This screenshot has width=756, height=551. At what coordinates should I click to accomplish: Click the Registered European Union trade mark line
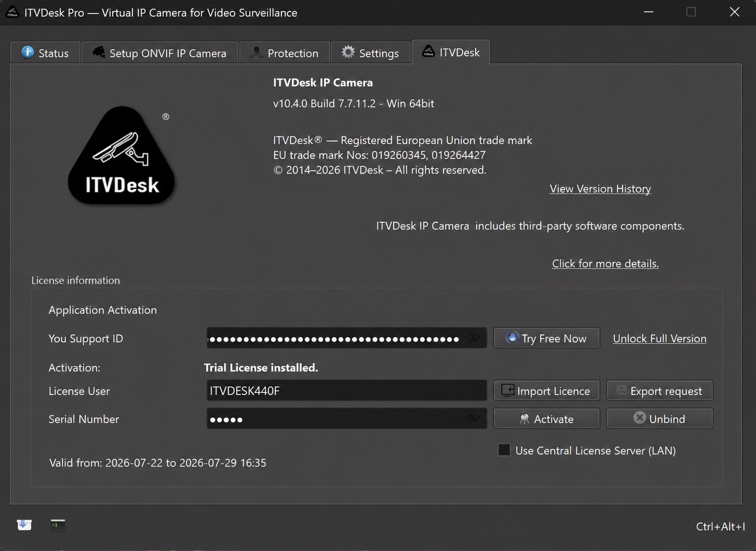coord(402,140)
